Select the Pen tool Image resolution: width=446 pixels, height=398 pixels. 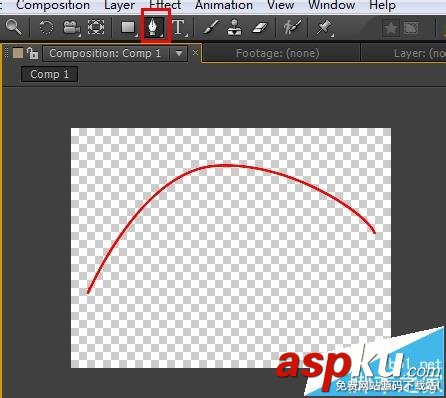[154, 27]
